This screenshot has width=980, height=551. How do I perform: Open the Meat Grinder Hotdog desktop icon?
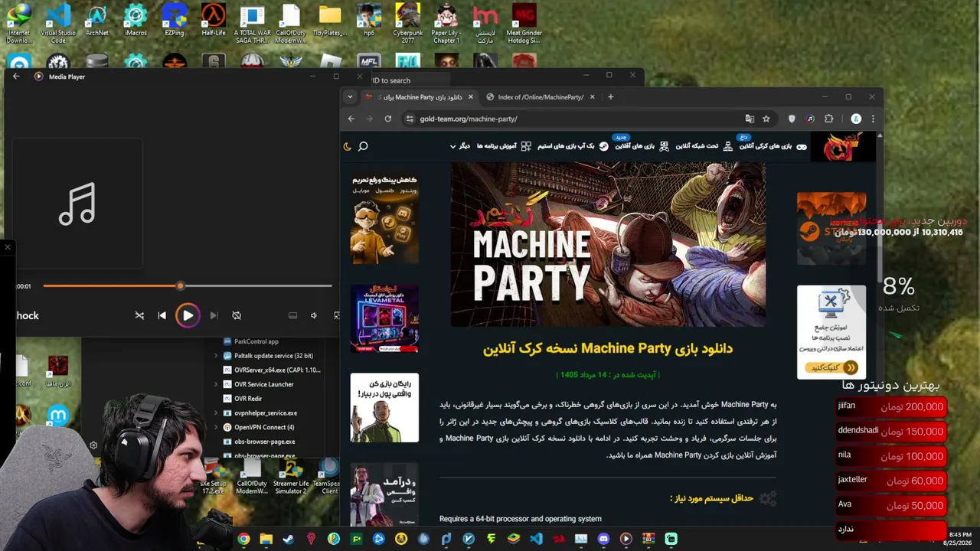click(x=524, y=24)
